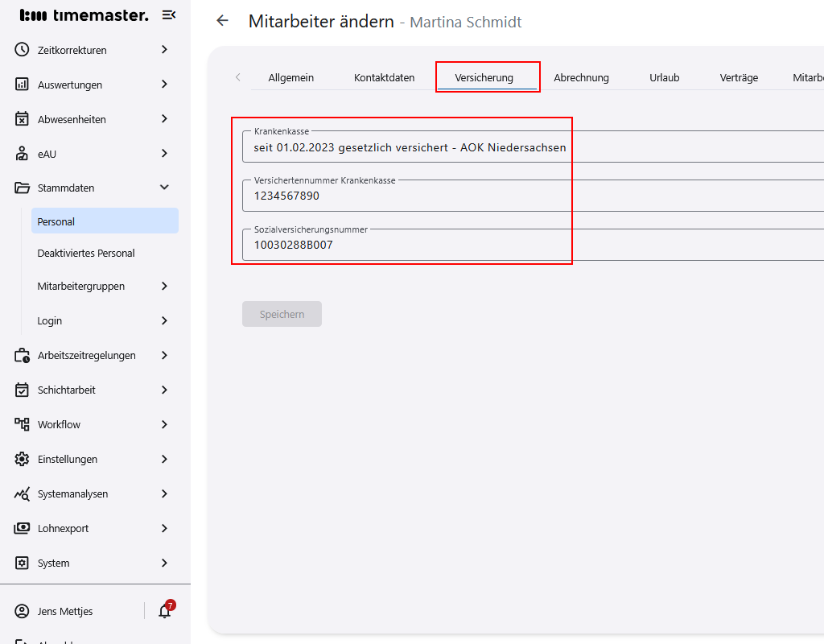Click the Workflow diagram icon
Image resolution: width=824 pixels, height=644 pixels.
tap(23, 424)
